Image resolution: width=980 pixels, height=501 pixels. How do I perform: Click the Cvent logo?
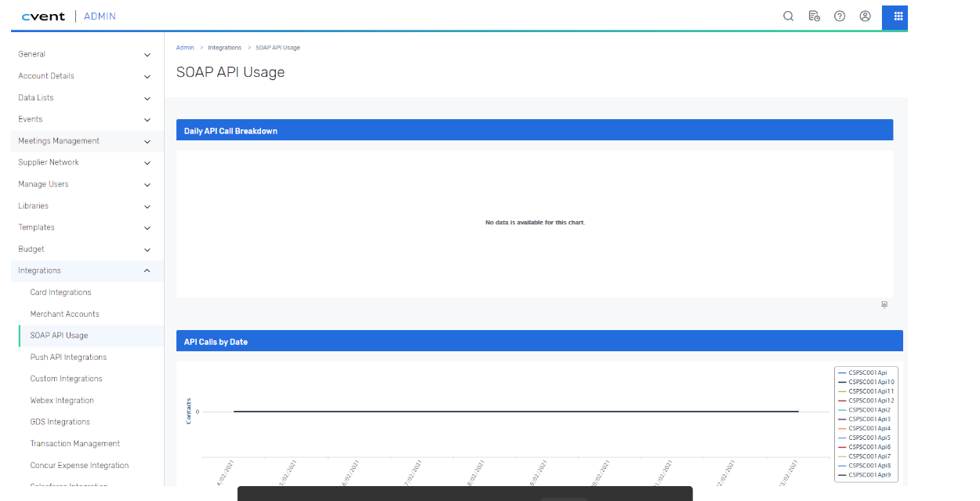coord(43,16)
